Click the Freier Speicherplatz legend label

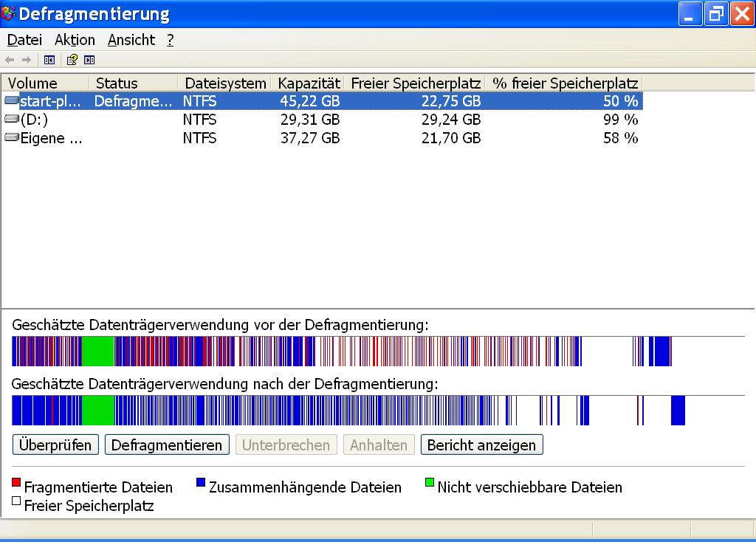point(89,505)
